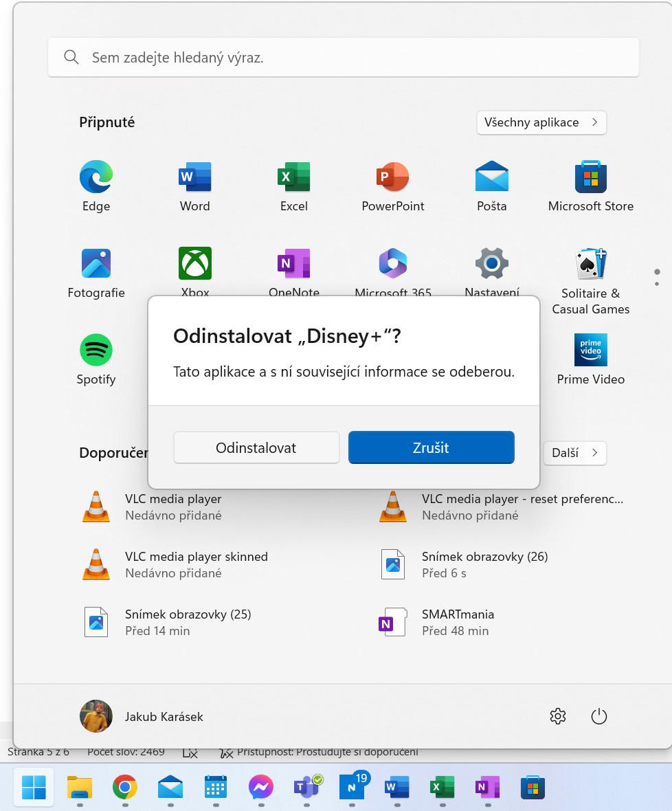Open Nastavení settings tile

coord(491,271)
